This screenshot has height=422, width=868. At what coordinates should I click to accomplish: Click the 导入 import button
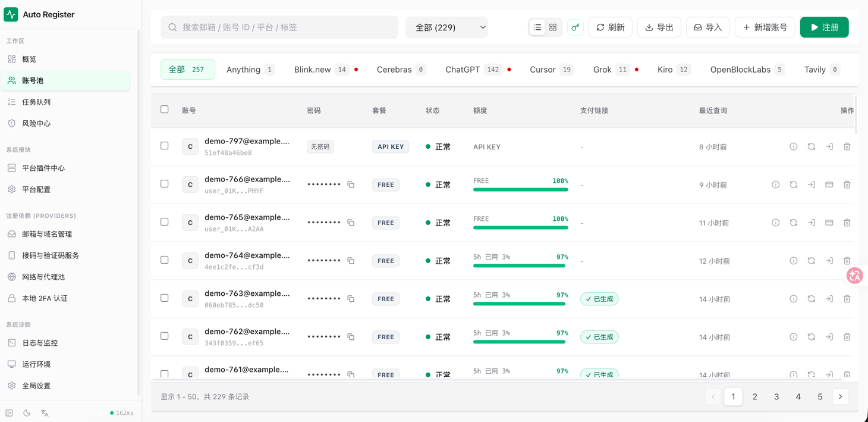[708, 27]
